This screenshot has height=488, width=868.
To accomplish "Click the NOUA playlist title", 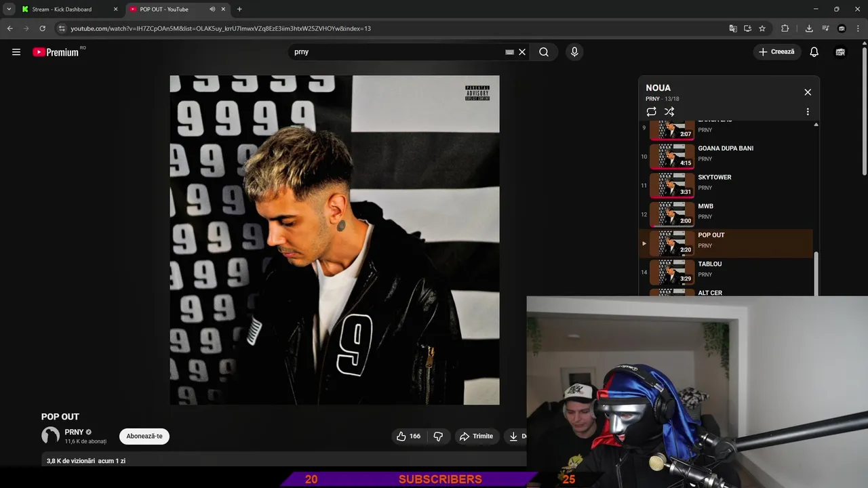I will pos(658,88).
